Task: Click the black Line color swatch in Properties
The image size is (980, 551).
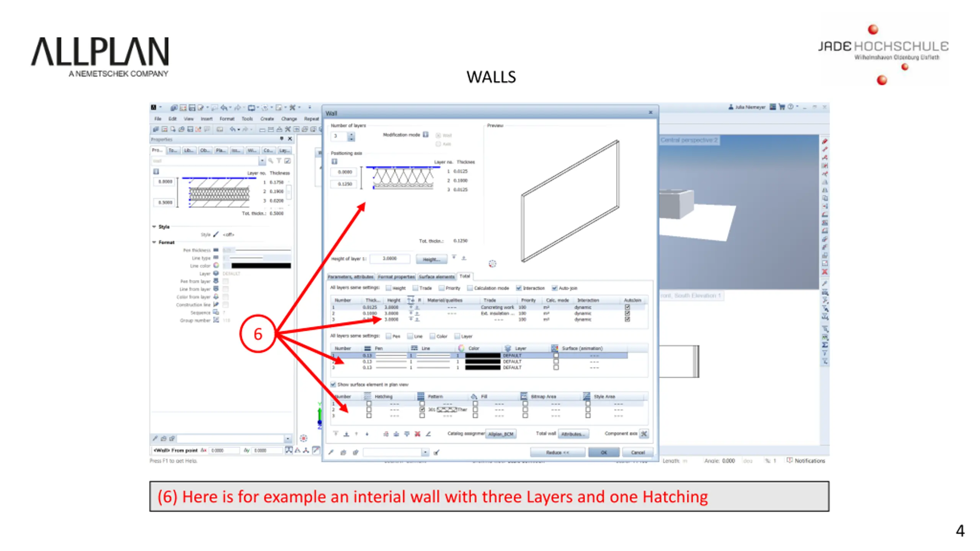Action: [x=261, y=266]
